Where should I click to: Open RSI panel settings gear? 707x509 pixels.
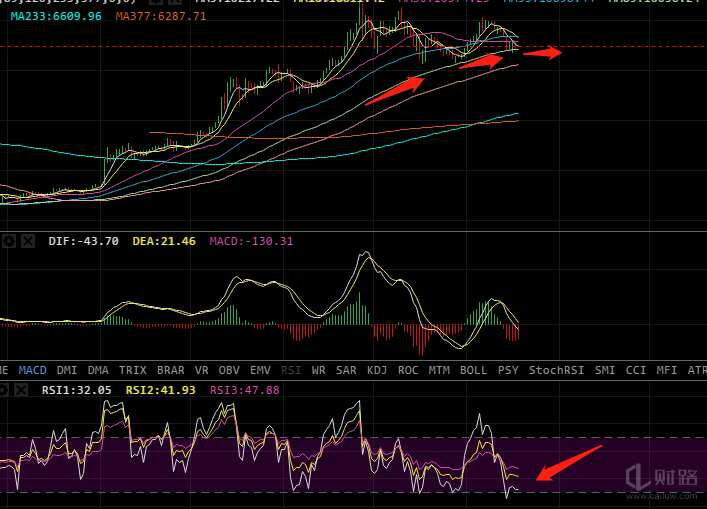[x=9, y=388]
